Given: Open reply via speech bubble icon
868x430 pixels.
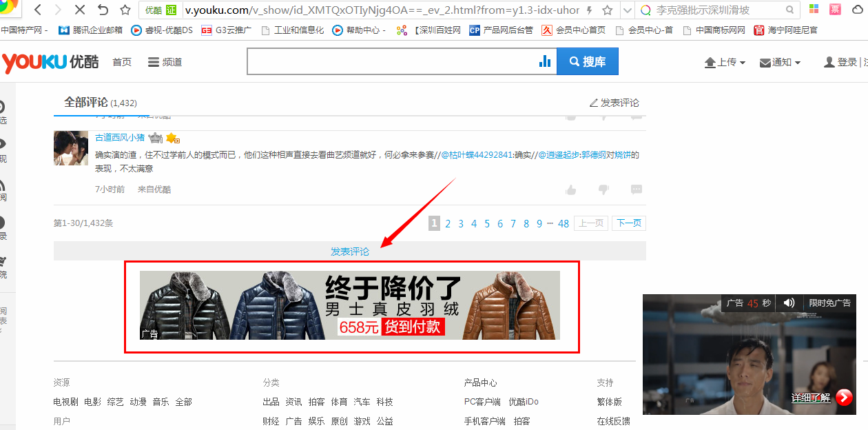Looking at the screenshot, I should coord(636,190).
